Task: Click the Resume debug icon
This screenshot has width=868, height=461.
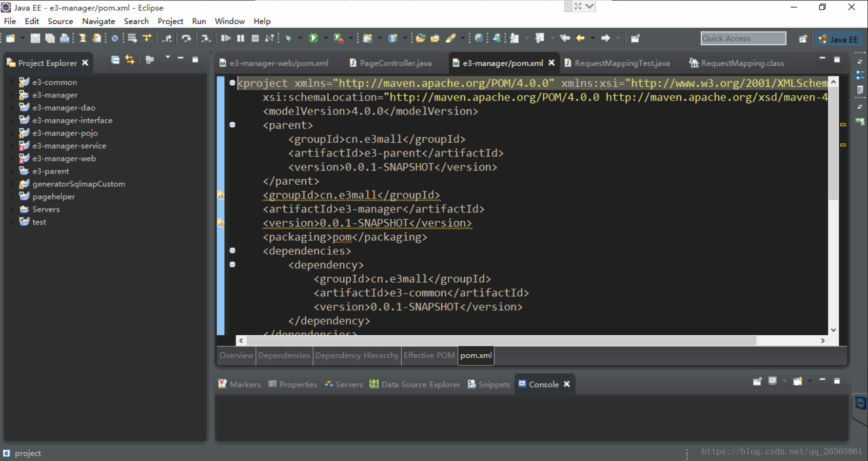Action: pyautogui.click(x=226, y=38)
